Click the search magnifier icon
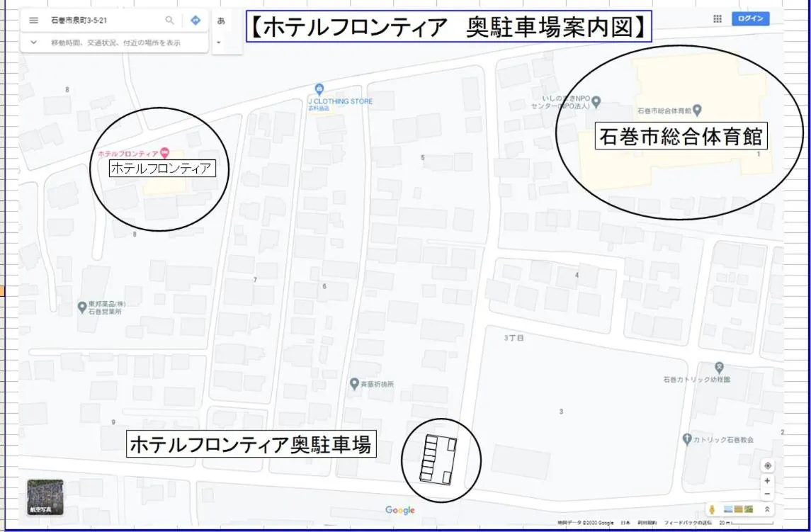 tap(168, 19)
